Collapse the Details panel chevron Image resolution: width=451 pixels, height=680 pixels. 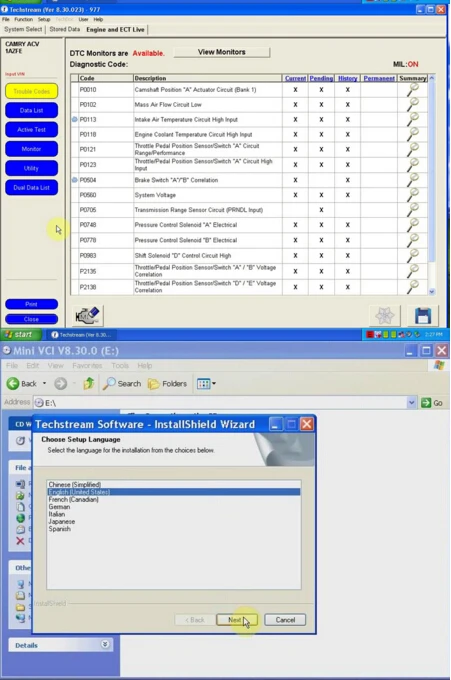[x=105, y=644]
